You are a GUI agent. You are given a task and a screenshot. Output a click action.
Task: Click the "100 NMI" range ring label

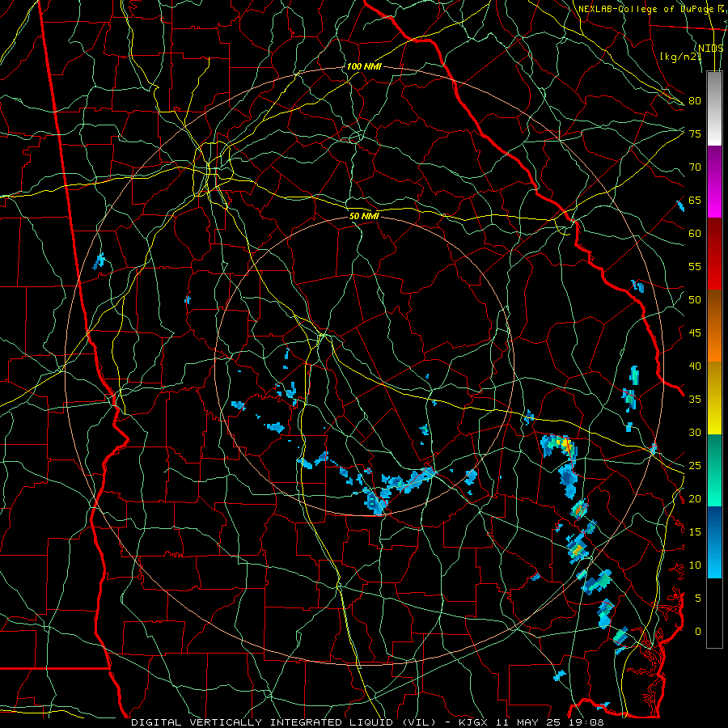click(x=364, y=66)
